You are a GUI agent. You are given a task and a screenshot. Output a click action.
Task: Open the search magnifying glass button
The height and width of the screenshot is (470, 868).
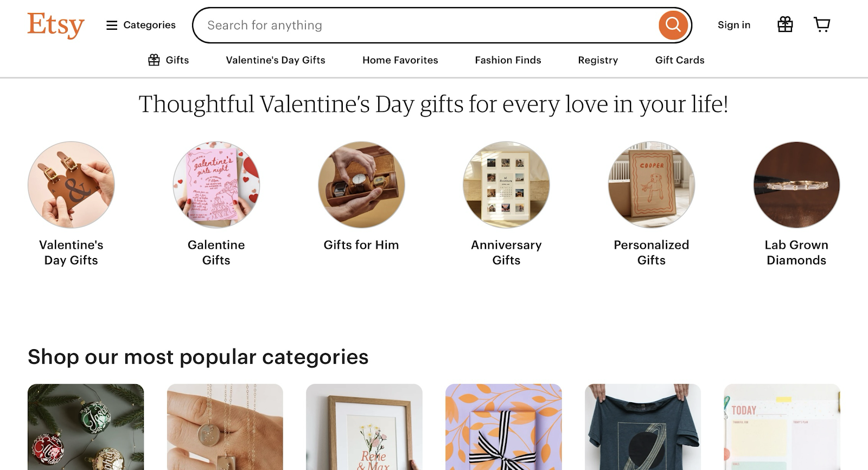coord(673,24)
